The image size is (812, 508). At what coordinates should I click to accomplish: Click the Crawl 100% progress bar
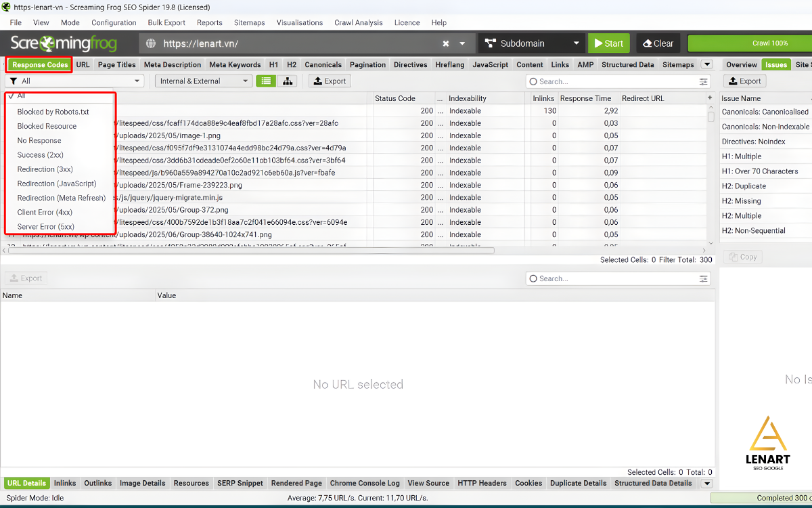point(750,43)
